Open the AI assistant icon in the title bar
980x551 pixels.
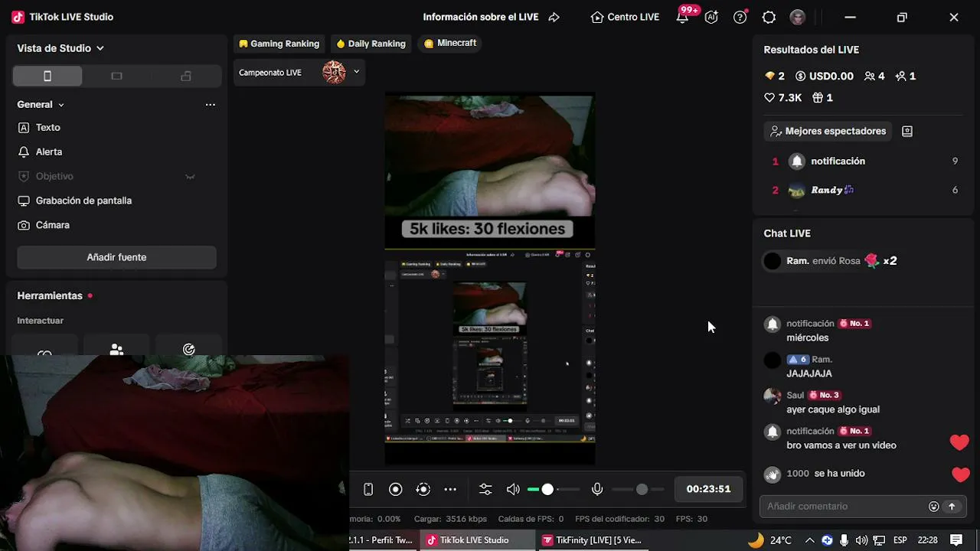(711, 17)
